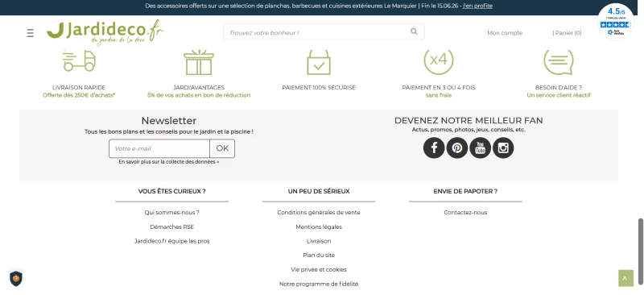The height and width of the screenshot is (295, 644).
Task: Submit newsletter with OK button
Action: [222, 148]
